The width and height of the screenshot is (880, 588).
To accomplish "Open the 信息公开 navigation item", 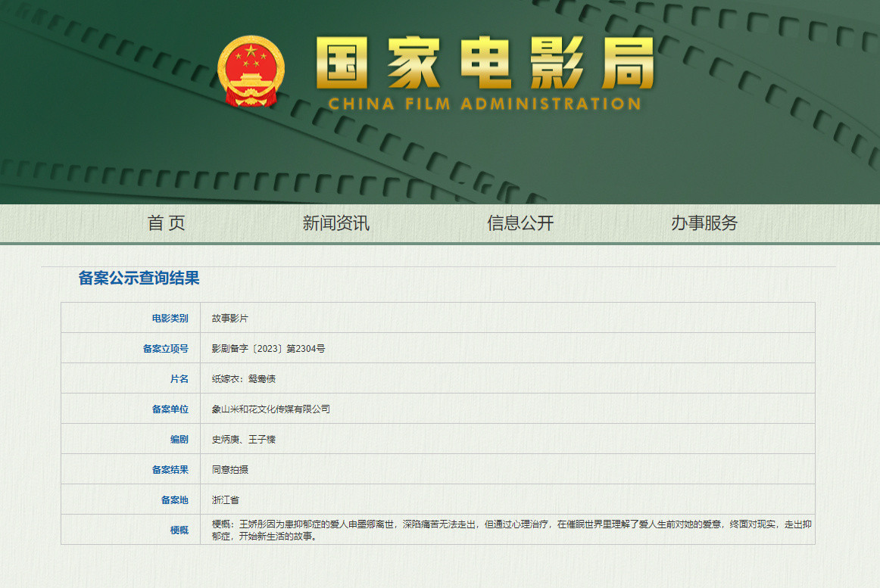I will point(520,223).
